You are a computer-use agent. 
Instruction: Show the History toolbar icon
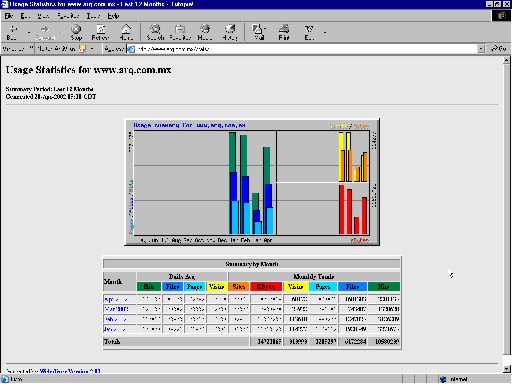(x=230, y=32)
